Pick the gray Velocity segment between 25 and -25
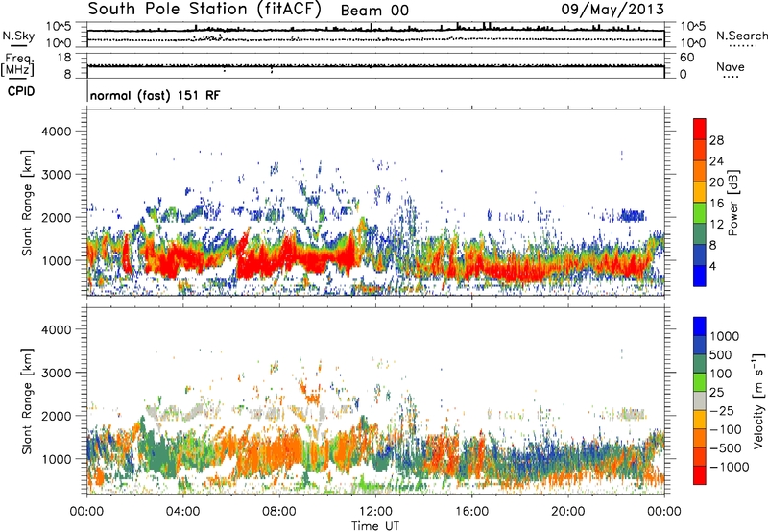 click(x=700, y=401)
